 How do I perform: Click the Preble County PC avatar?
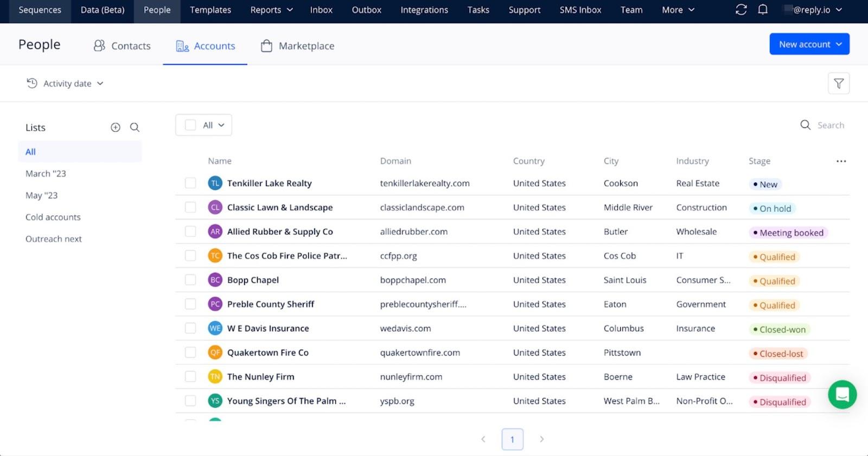pyautogui.click(x=215, y=304)
